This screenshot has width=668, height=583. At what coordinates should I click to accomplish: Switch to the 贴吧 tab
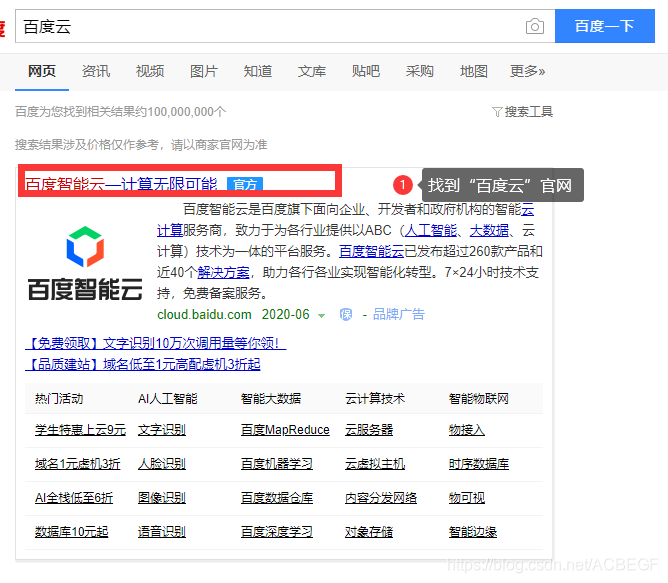pos(366,71)
